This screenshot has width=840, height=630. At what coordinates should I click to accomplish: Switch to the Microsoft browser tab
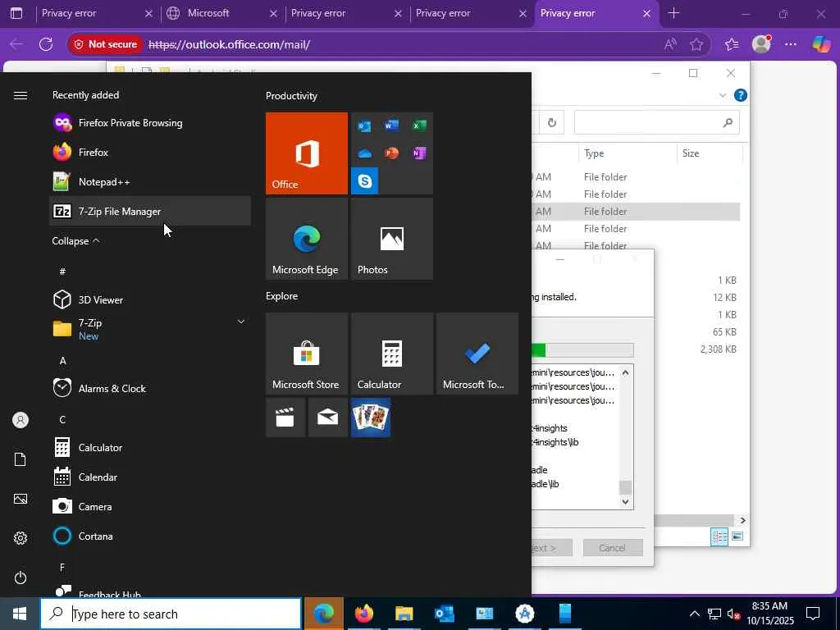[x=222, y=13]
